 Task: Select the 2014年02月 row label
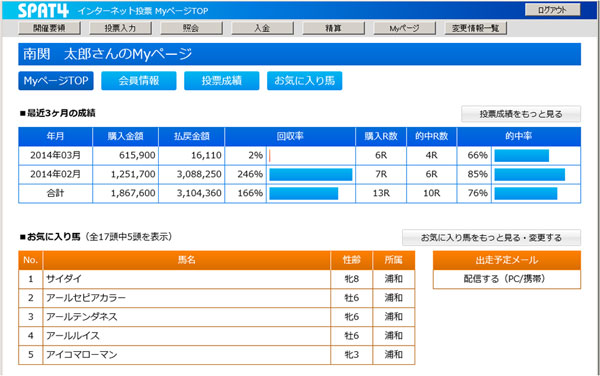(55, 174)
